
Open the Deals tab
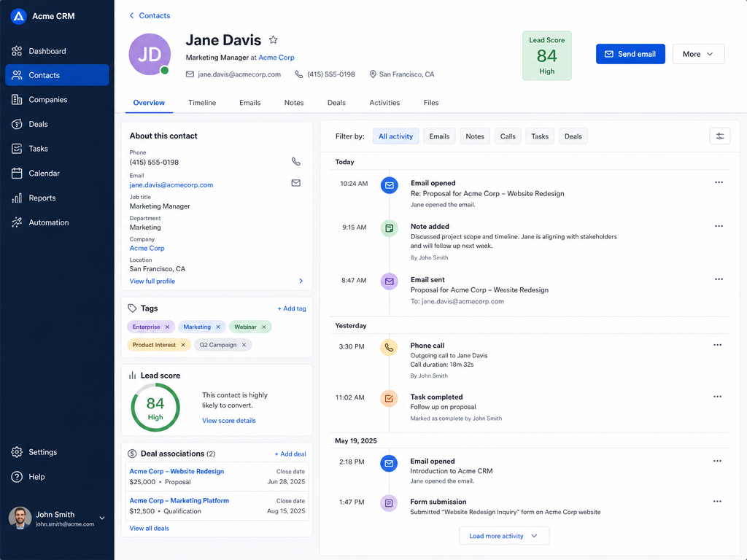coord(336,102)
